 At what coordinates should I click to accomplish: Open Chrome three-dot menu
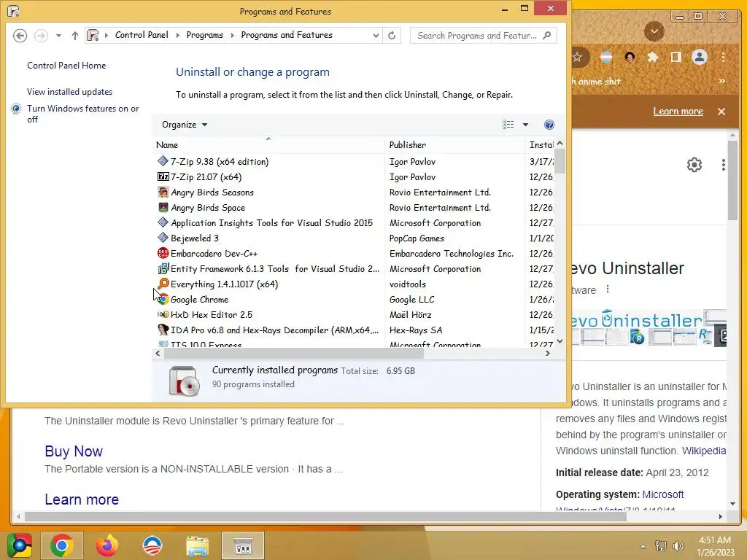point(723,57)
